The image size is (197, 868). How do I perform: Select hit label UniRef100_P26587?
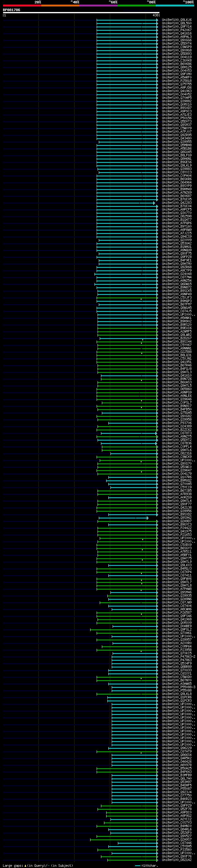click(x=176, y=612)
